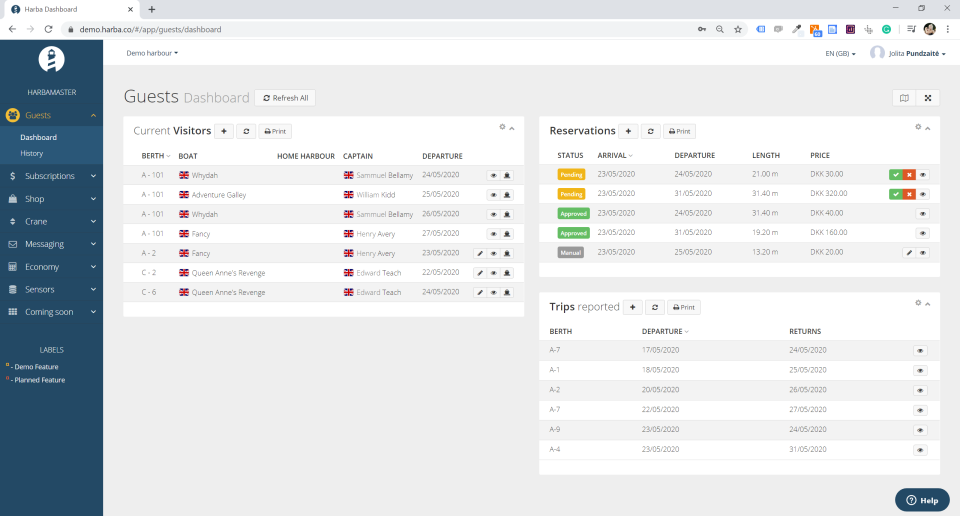Collapse the Current Visitors panel

point(512,128)
